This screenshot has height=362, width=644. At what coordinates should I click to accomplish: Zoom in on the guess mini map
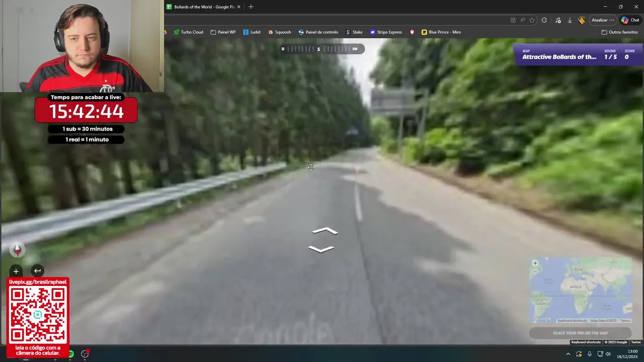(x=535, y=263)
